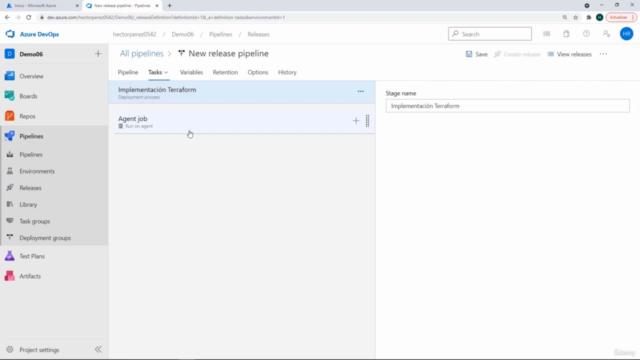The height and width of the screenshot is (360, 640).
Task: Switch to the Retention tab
Action: point(225,72)
